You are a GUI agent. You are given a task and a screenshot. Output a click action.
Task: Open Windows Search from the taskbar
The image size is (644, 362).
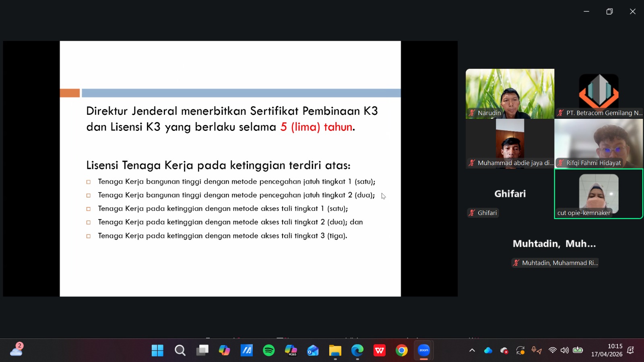coord(180,350)
